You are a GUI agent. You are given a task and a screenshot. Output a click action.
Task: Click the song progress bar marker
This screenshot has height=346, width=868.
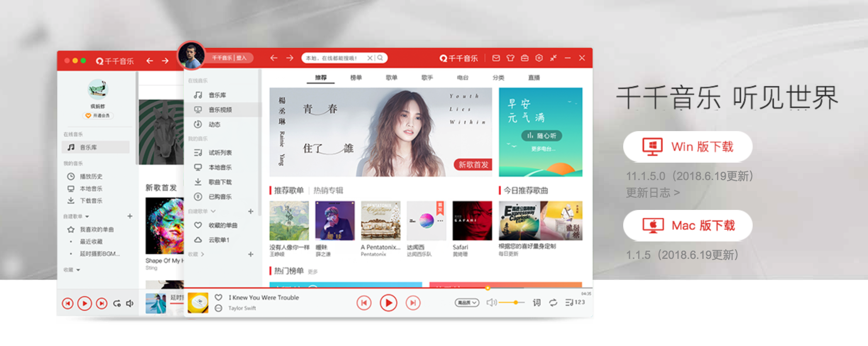(488, 288)
